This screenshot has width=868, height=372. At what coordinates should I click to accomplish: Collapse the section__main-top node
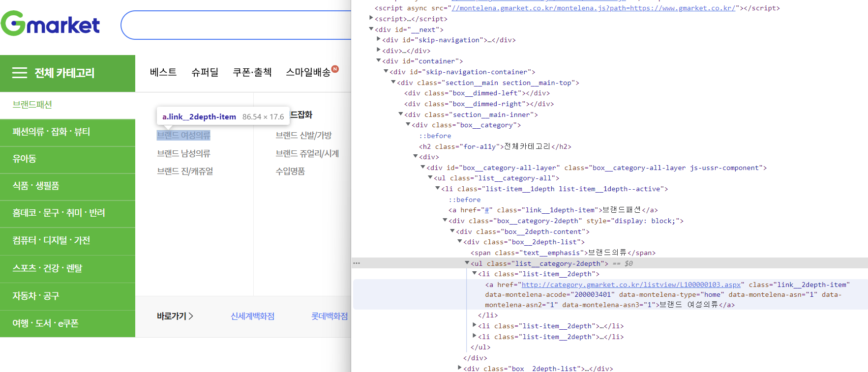pyautogui.click(x=393, y=82)
